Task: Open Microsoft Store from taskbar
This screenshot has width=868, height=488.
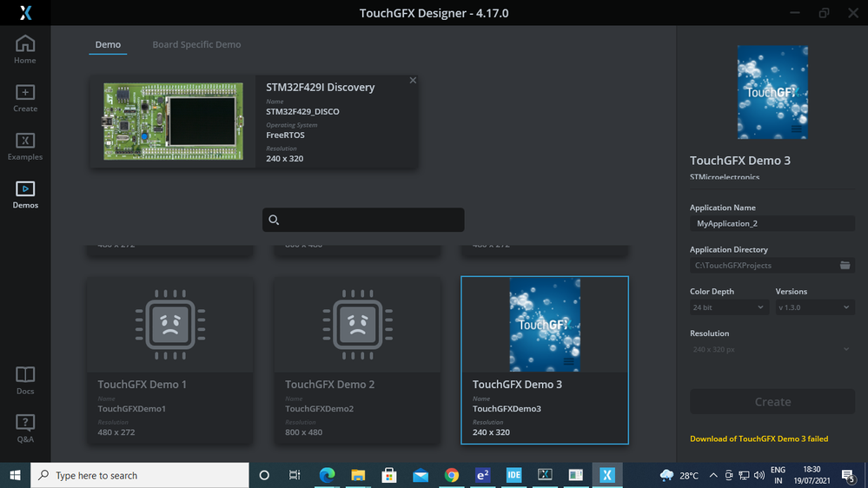Action: pyautogui.click(x=389, y=475)
